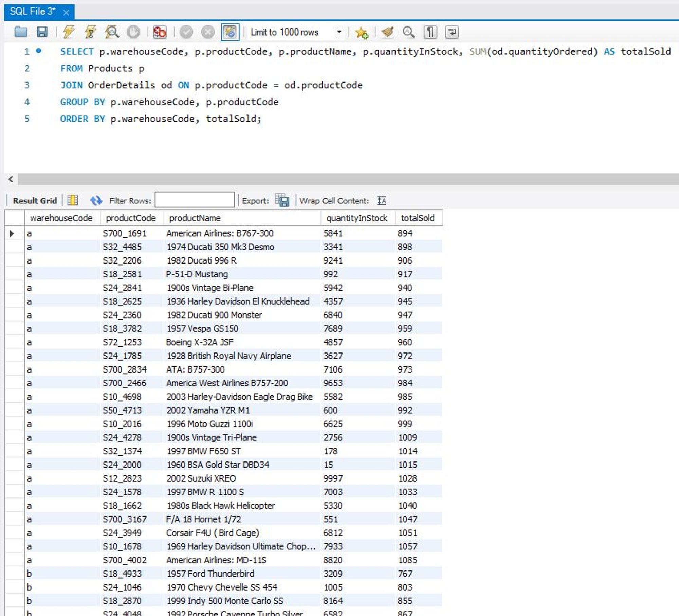Select cell S700_2466
Screen dimensions: 679x616
pyautogui.click(x=132, y=383)
